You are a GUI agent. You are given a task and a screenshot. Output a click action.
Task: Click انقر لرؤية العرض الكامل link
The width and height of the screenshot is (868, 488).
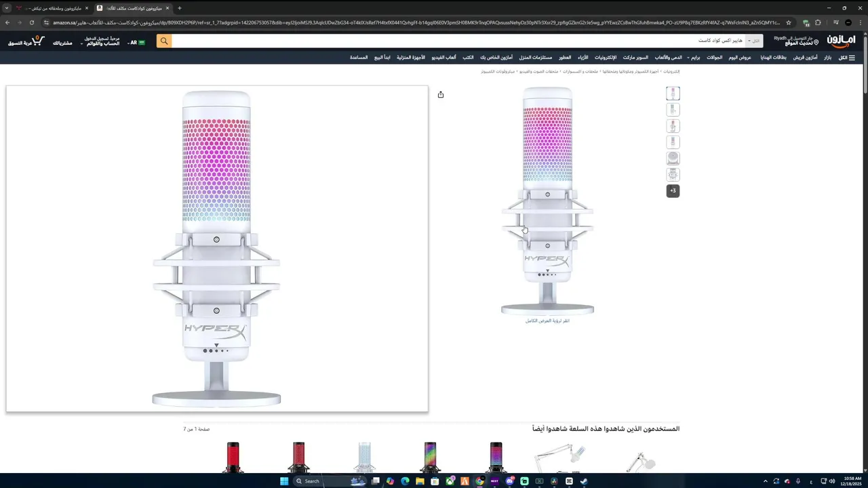coord(547,321)
